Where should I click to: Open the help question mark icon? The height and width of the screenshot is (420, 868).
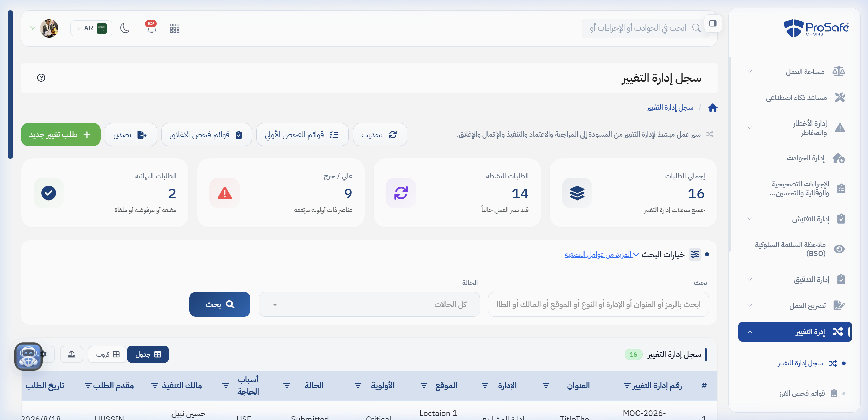pyautogui.click(x=41, y=78)
